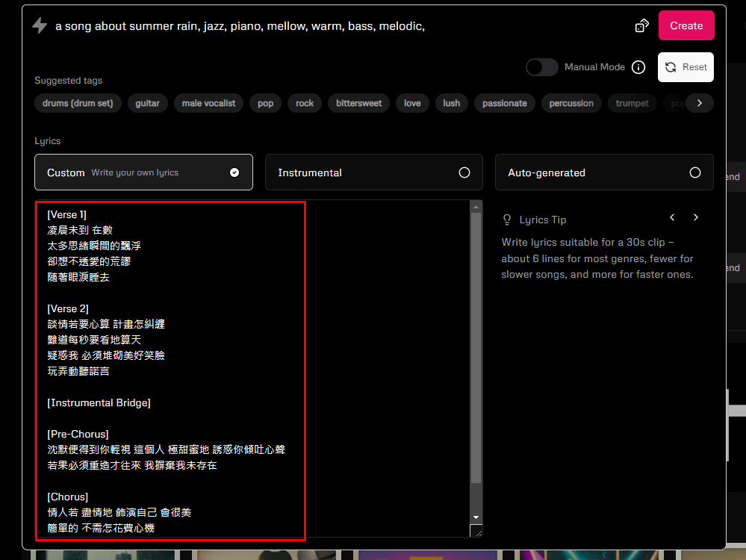Click lyrics scrollbar down arrow

(476, 517)
